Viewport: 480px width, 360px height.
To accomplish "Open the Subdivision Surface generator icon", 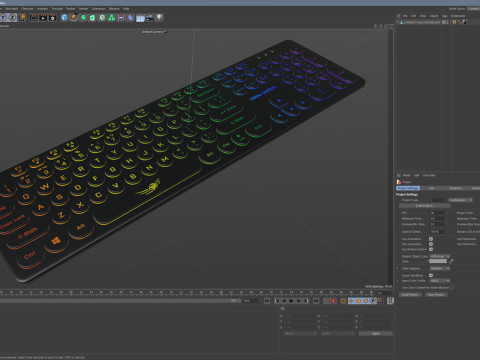I will coord(83,17).
